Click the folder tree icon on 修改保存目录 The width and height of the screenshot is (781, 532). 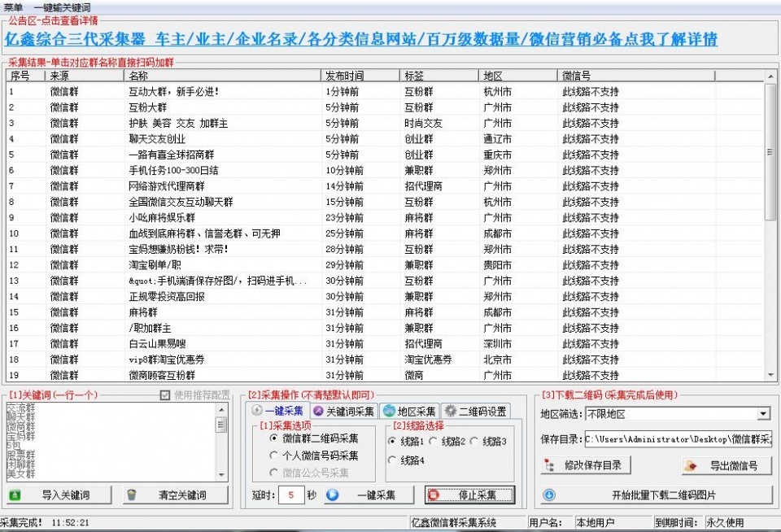click(549, 465)
